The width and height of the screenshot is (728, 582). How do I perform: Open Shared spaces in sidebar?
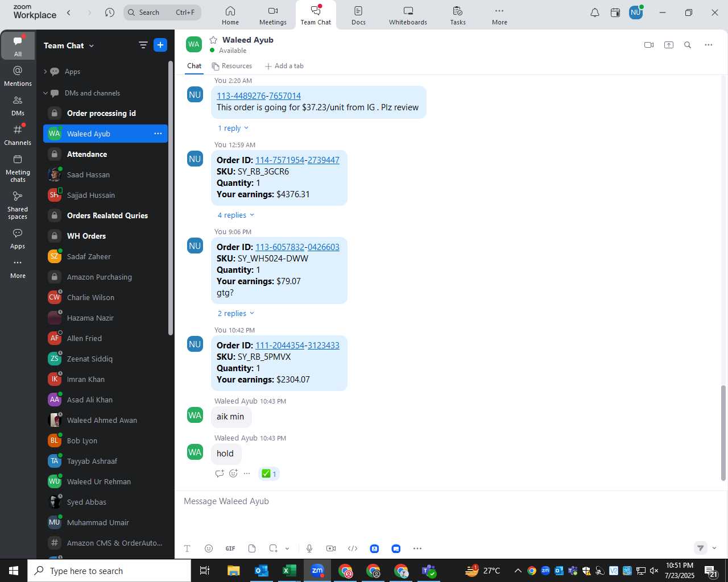(18, 205)
